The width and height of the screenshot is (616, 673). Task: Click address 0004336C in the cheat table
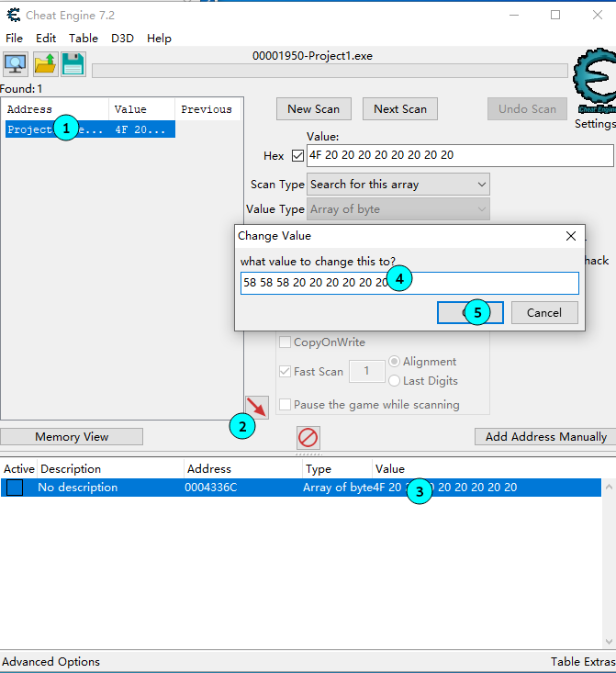coord(211,488)
